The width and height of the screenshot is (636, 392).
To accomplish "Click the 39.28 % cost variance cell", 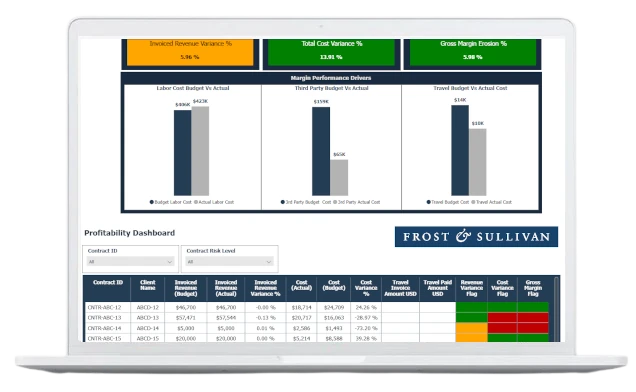I will [x=366, y=338].
